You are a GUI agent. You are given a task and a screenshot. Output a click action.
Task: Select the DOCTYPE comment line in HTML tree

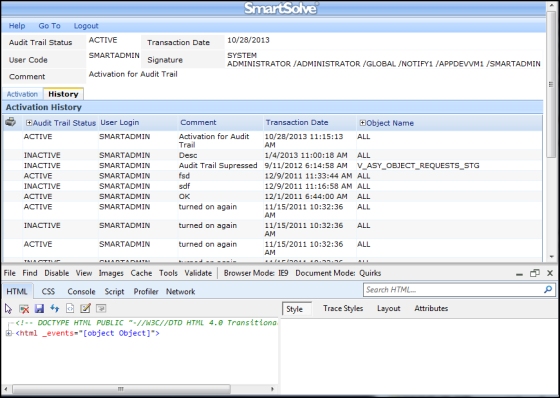[146, 323]
